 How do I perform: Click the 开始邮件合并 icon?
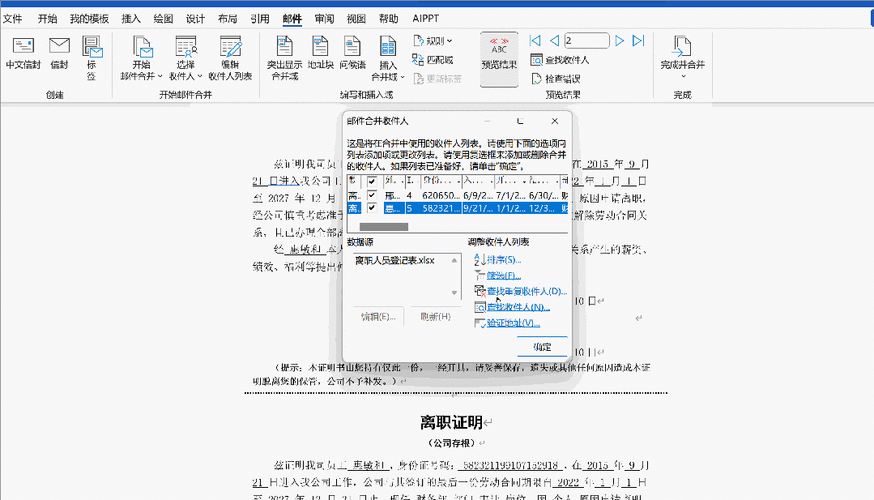point(142,47)
